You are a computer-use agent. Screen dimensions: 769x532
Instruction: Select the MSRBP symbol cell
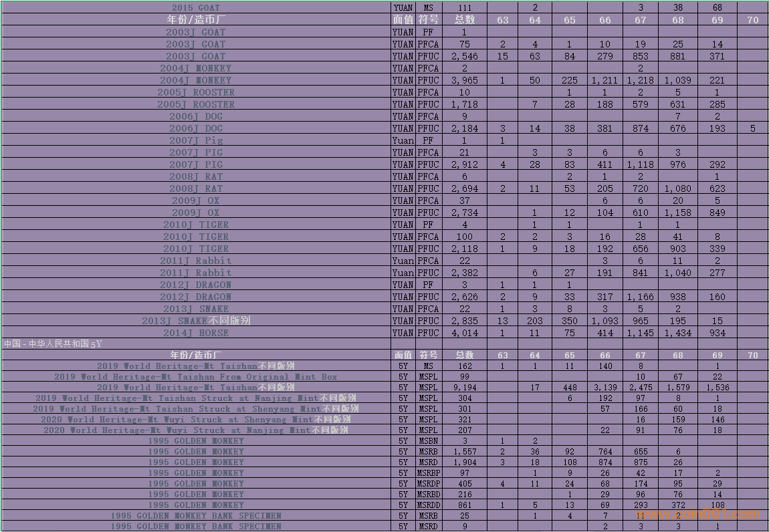[428, 473]
